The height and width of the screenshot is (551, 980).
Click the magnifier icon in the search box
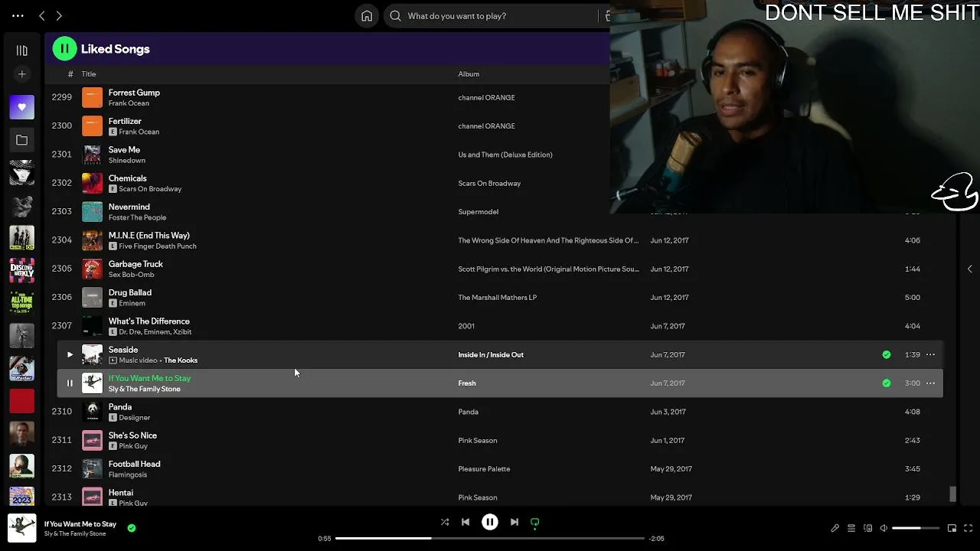(x=396, y=16)
